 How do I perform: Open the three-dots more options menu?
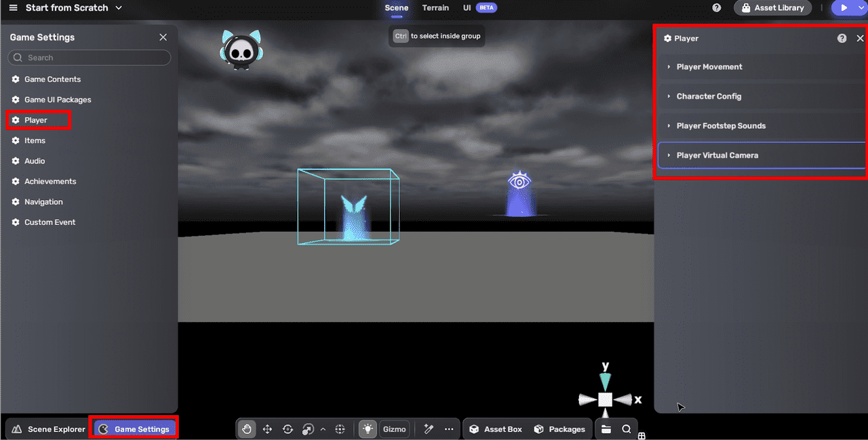(449, 429)
